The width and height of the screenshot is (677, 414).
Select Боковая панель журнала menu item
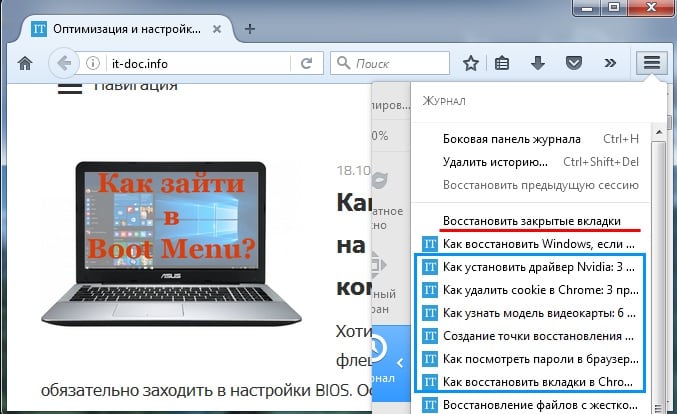pyautogui.click(x=511, y=137)
